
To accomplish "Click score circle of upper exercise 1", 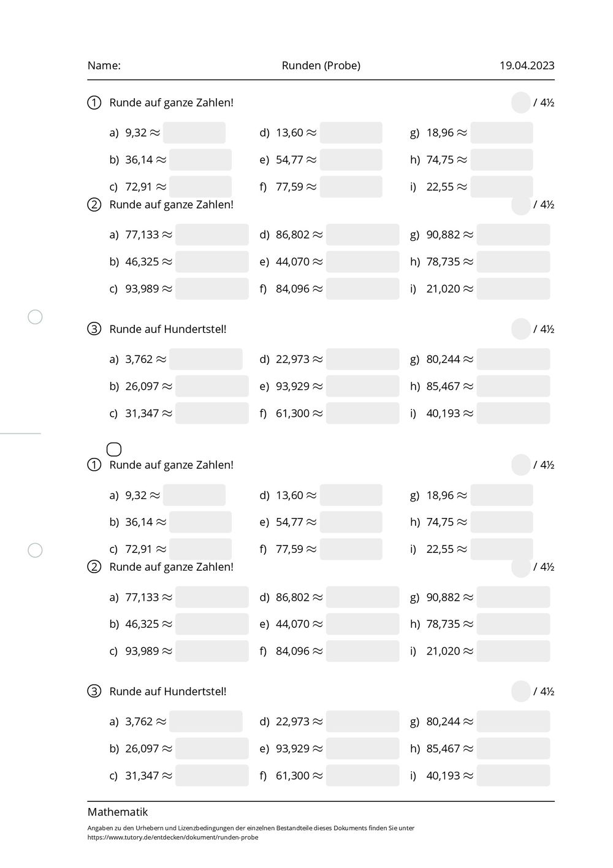I will (521, 103).
